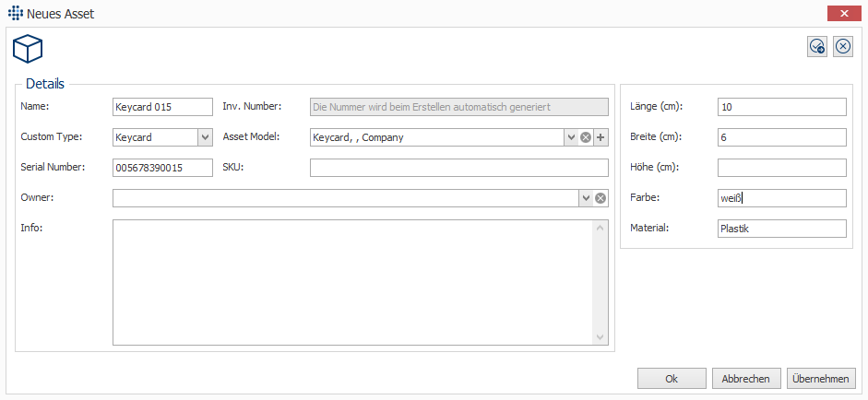Focus the Höhe (cm) input field
The height and width of the screenshot is (400, 868).
pos(781,168)
